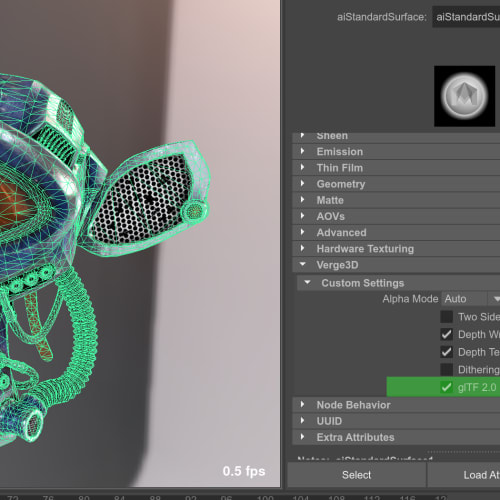
Task: Expand the UUID section
Action: click(396, 421)
